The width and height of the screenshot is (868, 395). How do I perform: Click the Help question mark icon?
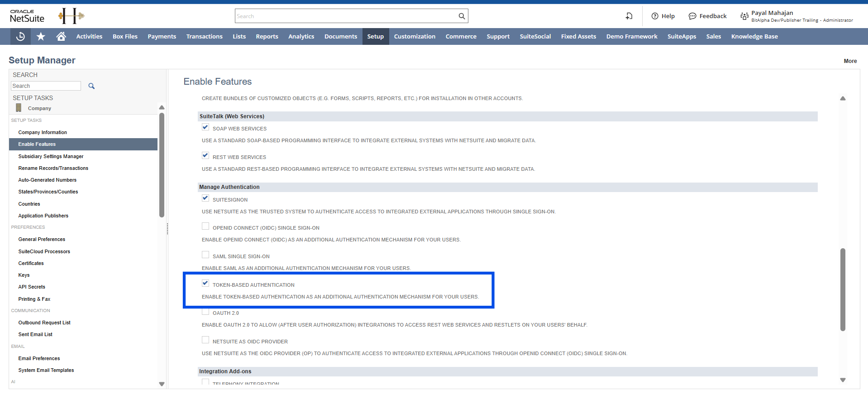[x=655, y=16]
